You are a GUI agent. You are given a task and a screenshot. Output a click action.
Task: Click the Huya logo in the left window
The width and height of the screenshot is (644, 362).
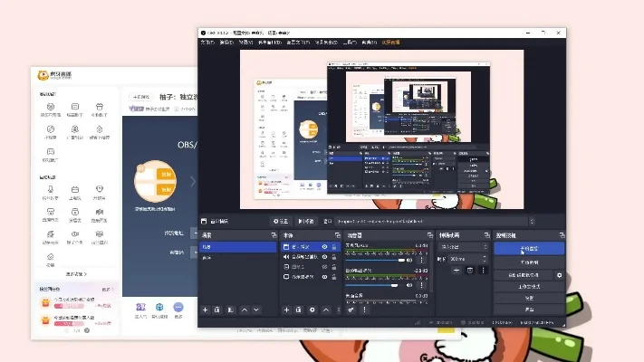coord(54,75)
